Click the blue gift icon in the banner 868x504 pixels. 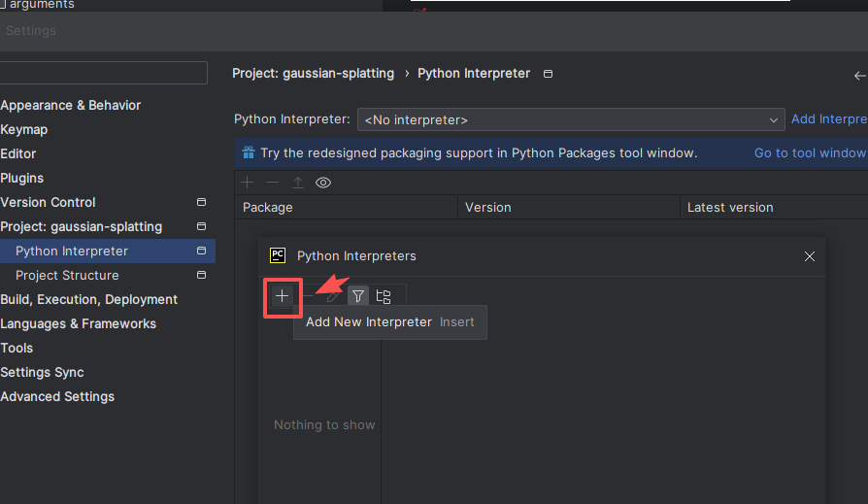[x=249, y=152]
